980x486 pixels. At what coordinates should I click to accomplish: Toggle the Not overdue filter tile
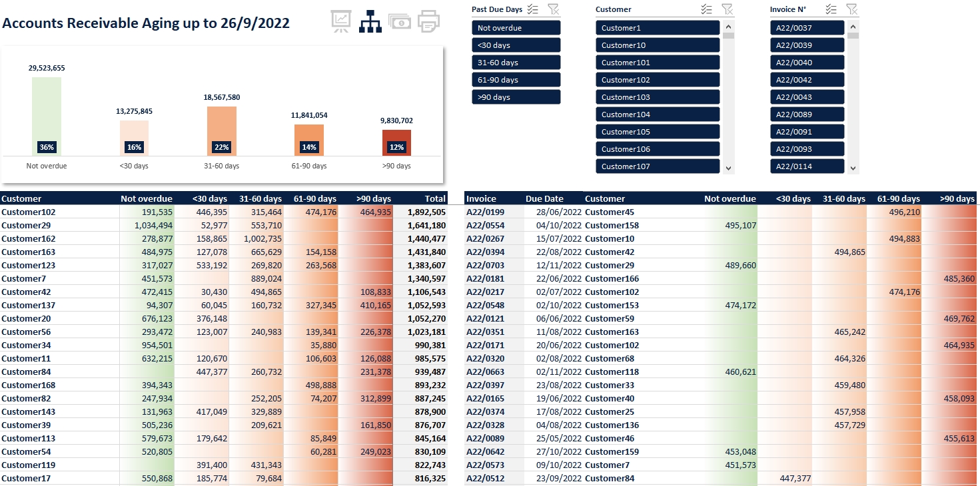point(516,27)
